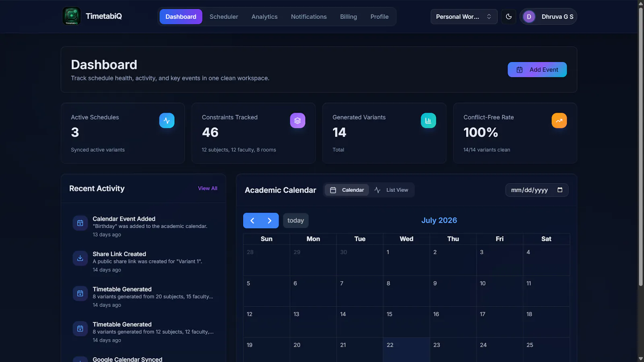Click the mm/dd/yyyy date field
Viewport: 644px width, 362px height.
(537, 190)
